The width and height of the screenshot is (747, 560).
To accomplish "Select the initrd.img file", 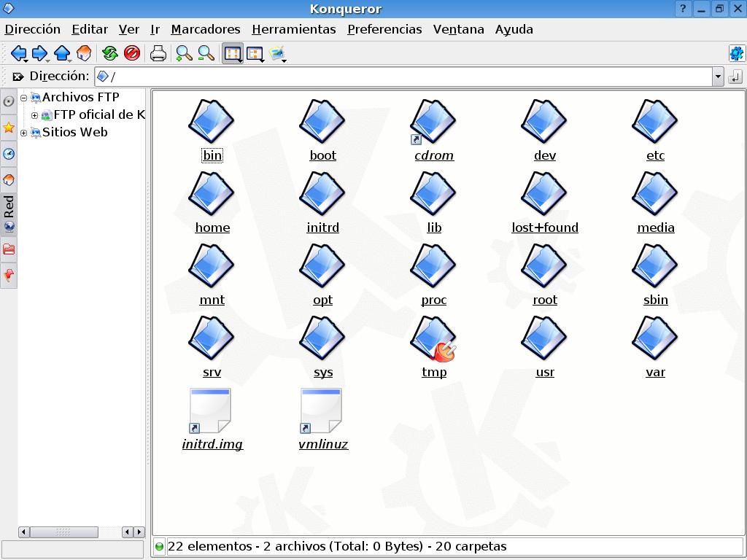I will pos(210,411).
